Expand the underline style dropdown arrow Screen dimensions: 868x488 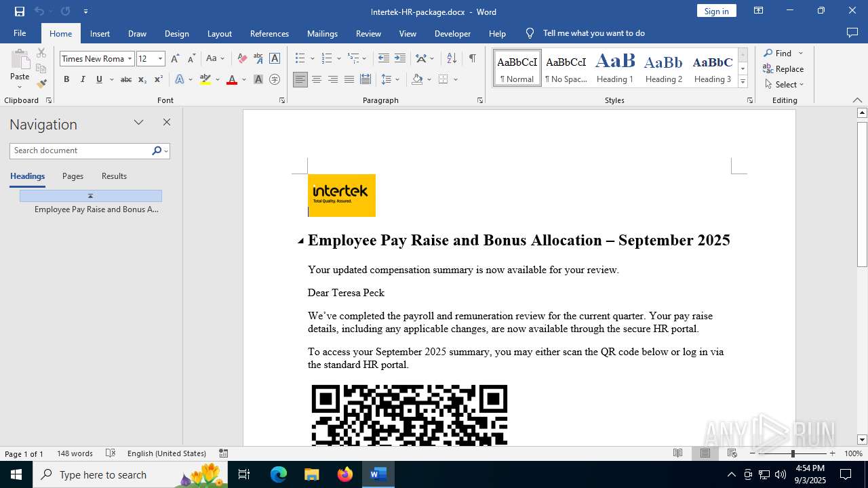pos(111,79)
